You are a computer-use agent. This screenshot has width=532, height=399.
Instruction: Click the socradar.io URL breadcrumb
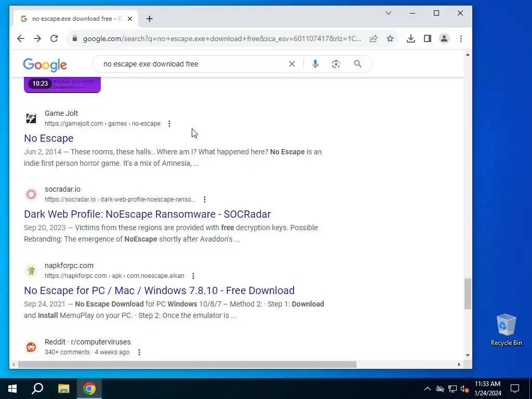click(x=120, y=199)
